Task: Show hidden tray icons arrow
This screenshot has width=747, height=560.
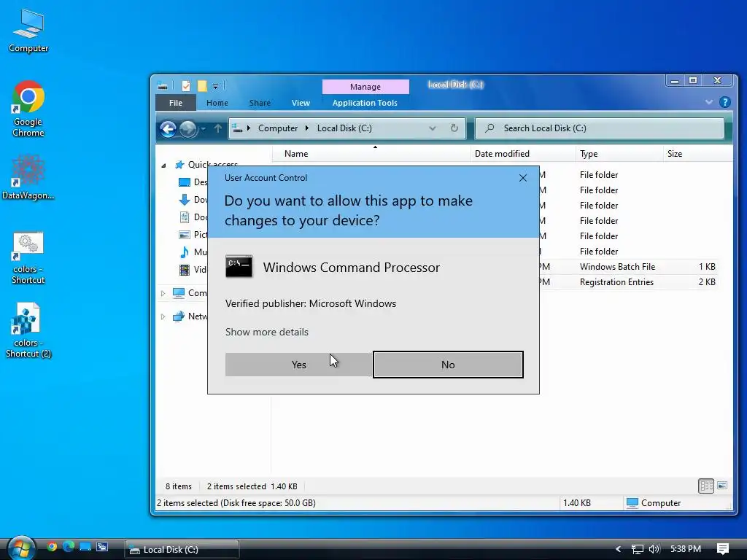Action: pos(618,549)
